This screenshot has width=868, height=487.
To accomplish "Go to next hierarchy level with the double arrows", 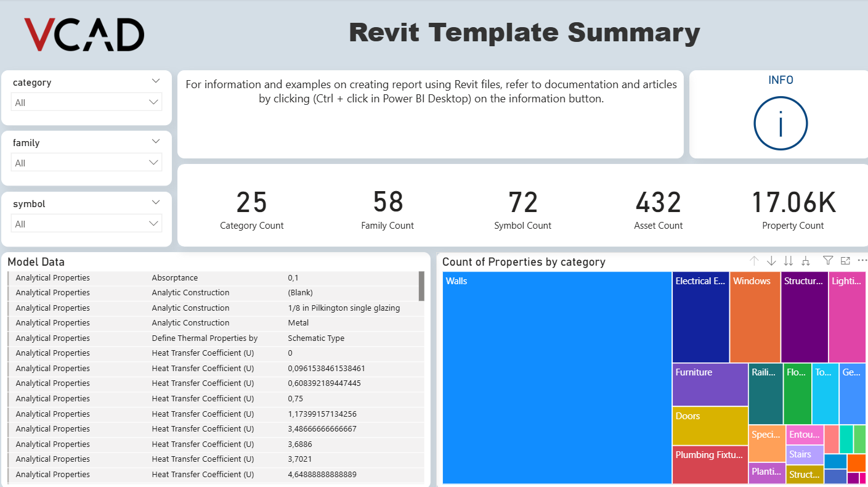I will pos(788,261).
